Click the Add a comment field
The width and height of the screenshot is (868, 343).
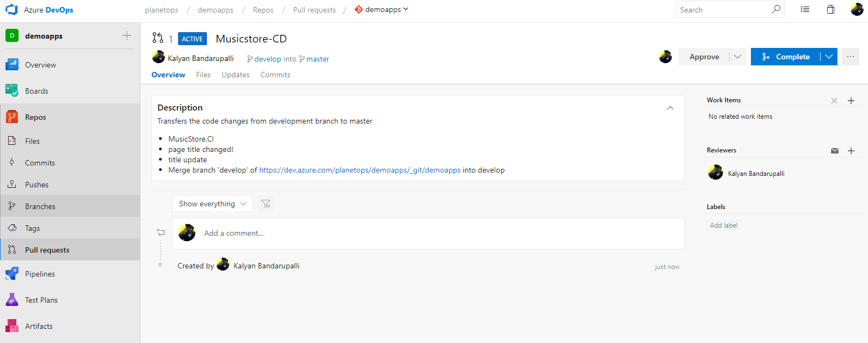428,233
